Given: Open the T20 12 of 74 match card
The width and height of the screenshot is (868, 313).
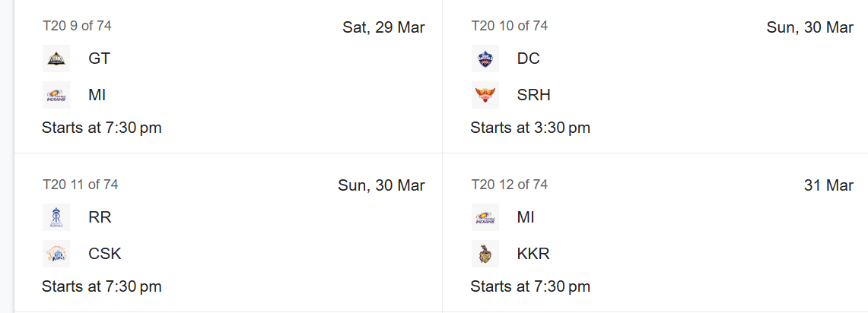Looking at the screenshot, I should 656,232.
